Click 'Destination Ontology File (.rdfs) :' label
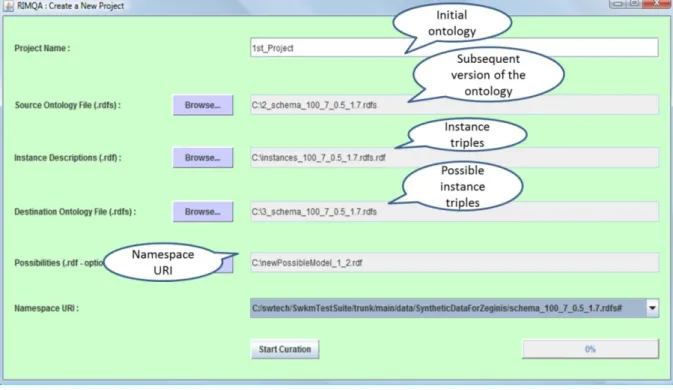The height and width of the screenshot is (390, 673). (75, 212)
